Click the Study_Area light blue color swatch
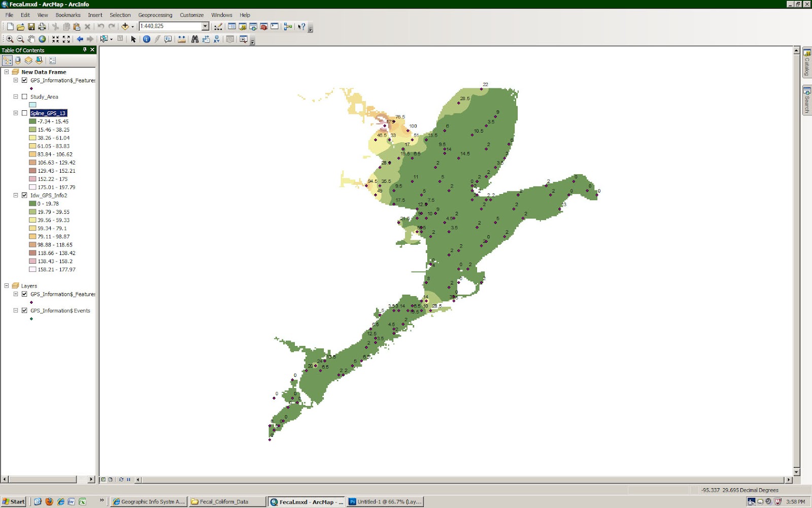 tap(32, 105)
